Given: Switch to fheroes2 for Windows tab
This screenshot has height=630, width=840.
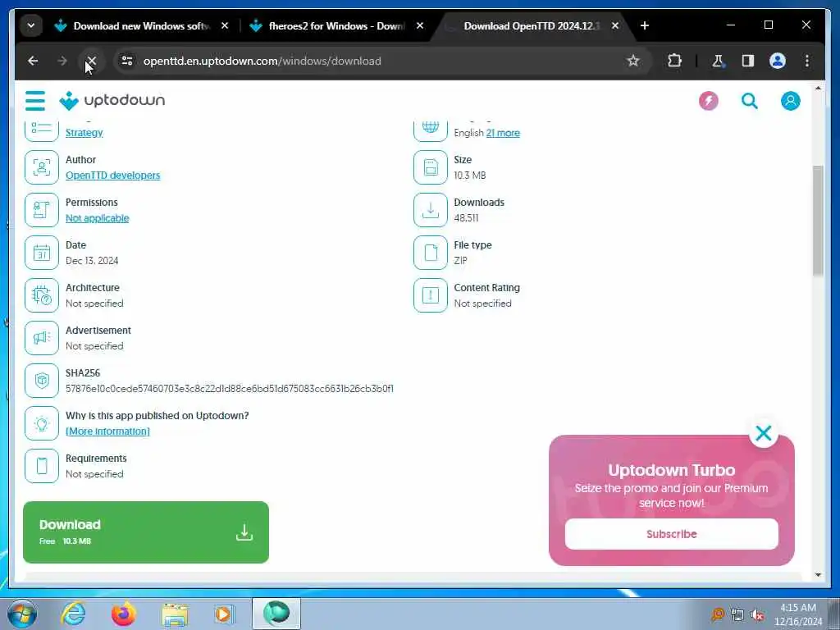Looking at the screenshot, I should click(x=336, y=25).
